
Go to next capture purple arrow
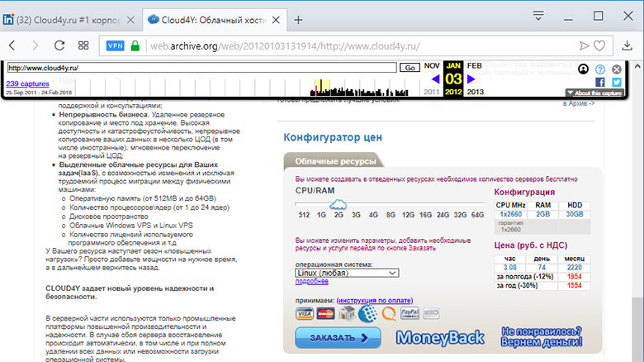pyautogui.click(x=471, y=79)
